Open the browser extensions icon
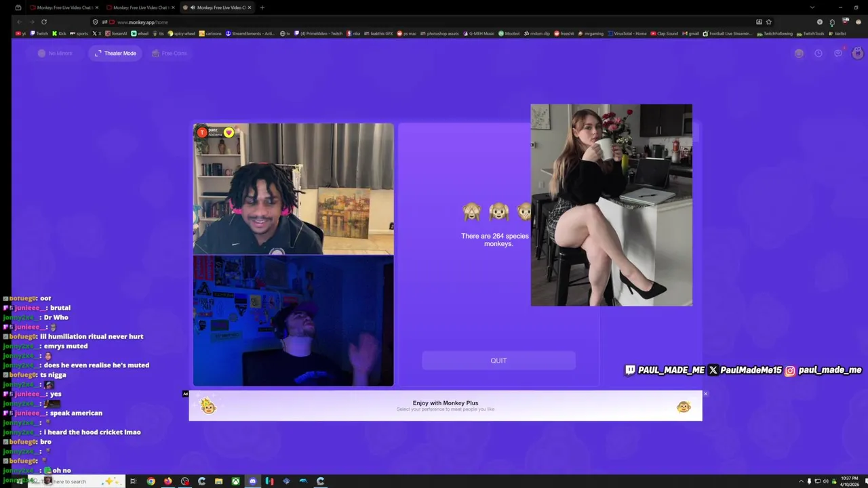This screenshot has width=868, height=488. click(832, 22)
